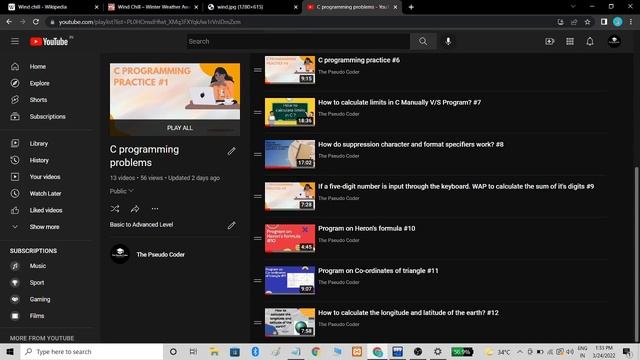Viewport: 640px width, 360px height.
Task: Open the account avatar menu
Action: coord(614,41)
